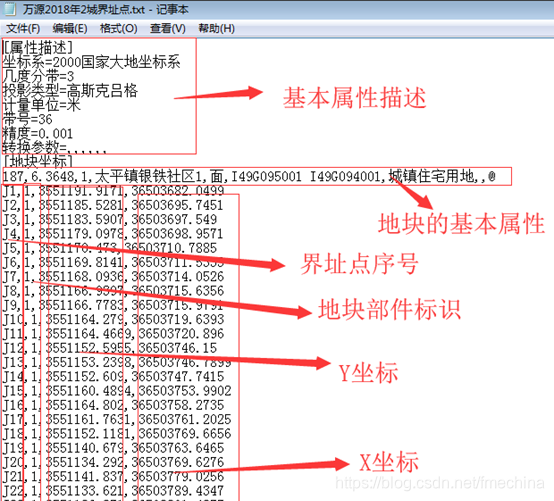Click the line [属性描述]
This screenshot has height=501, width=554.
point(38,47)
